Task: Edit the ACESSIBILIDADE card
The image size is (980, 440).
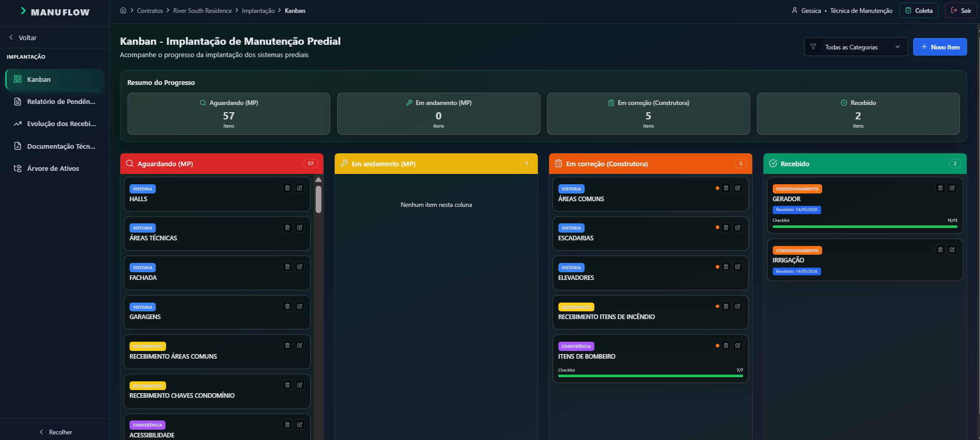Action: [x=300, y=425]
